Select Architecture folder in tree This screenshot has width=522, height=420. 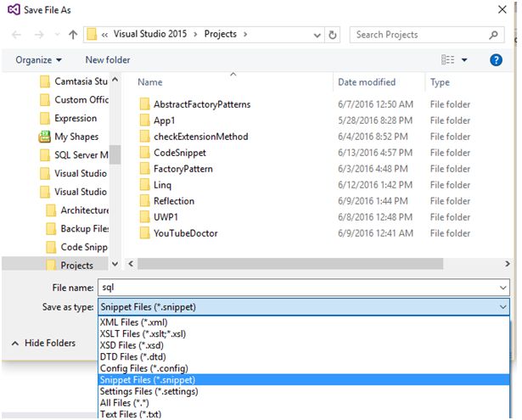pos(77,210)
